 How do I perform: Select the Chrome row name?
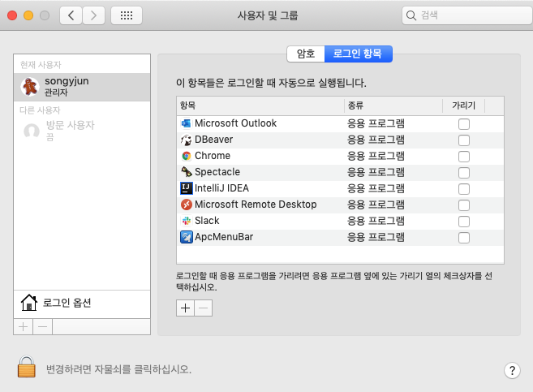(213, 156)
